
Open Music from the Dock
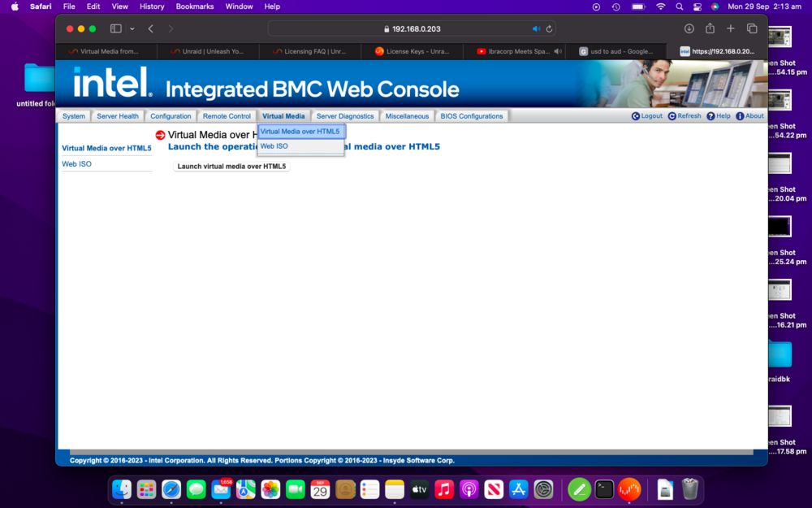[444, 489]
